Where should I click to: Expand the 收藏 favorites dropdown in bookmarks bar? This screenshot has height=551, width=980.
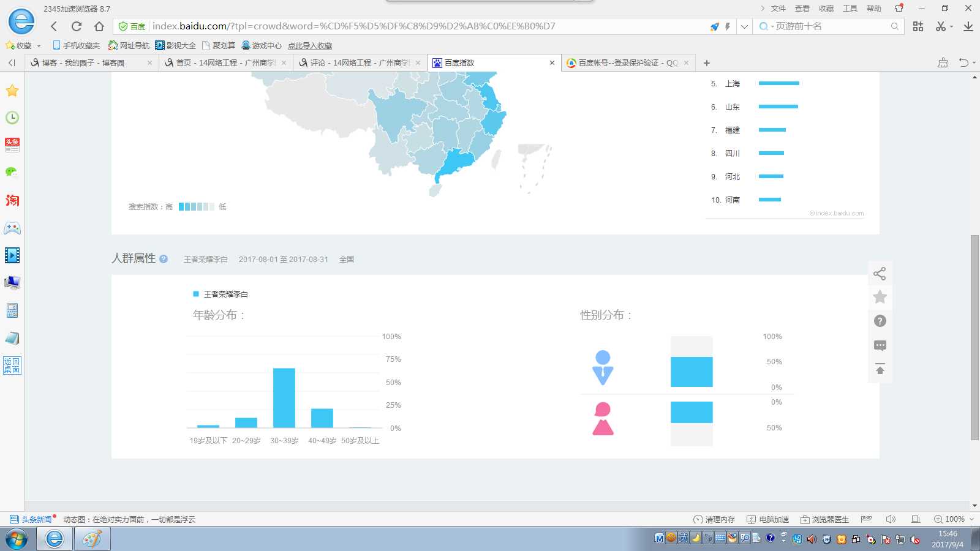click(39, 46)
